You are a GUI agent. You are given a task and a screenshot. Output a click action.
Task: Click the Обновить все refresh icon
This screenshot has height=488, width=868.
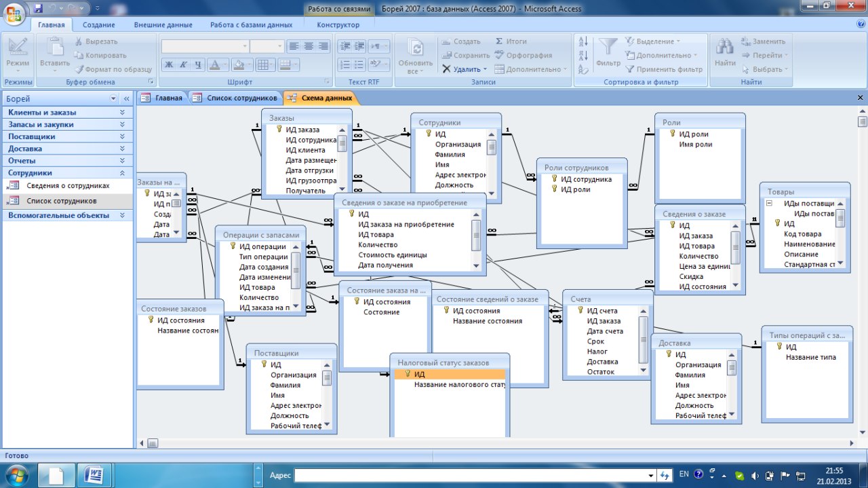pos(415,48)
